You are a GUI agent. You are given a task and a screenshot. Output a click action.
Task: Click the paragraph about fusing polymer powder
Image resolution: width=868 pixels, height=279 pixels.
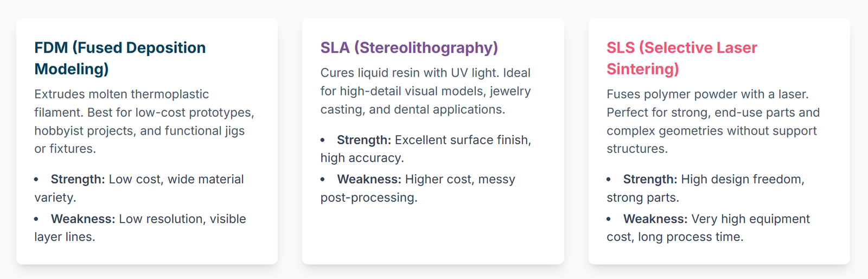click(713, 121)
